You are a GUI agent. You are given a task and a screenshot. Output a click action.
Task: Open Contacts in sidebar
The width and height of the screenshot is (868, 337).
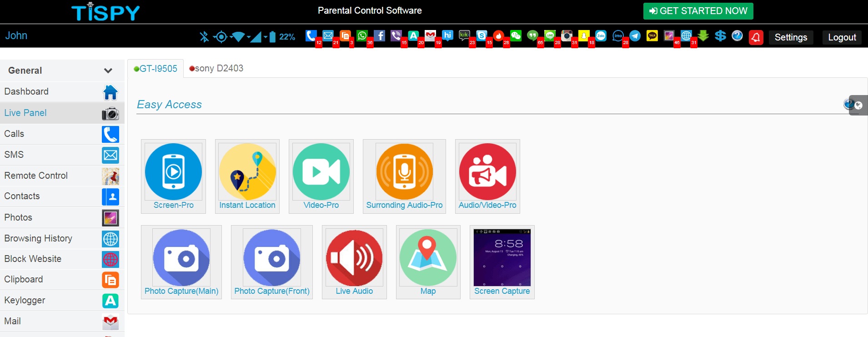click(x=62, y=196)
